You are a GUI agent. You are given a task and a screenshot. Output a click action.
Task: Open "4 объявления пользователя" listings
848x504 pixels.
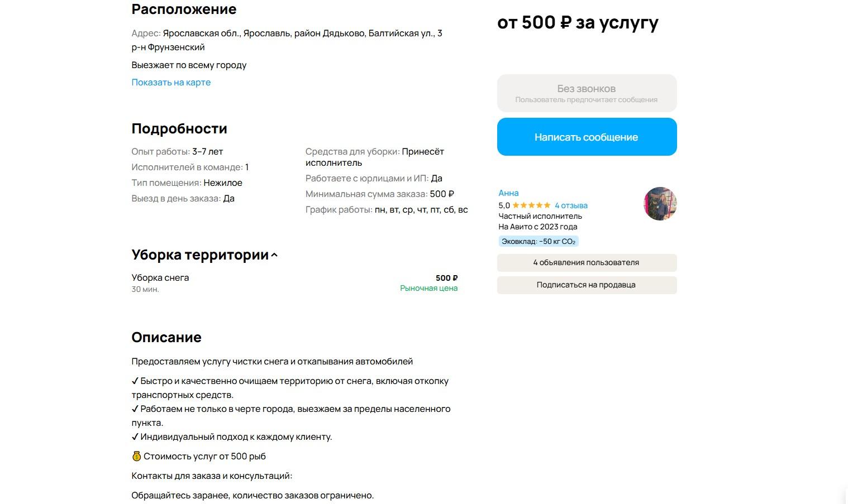pos(587,263)
